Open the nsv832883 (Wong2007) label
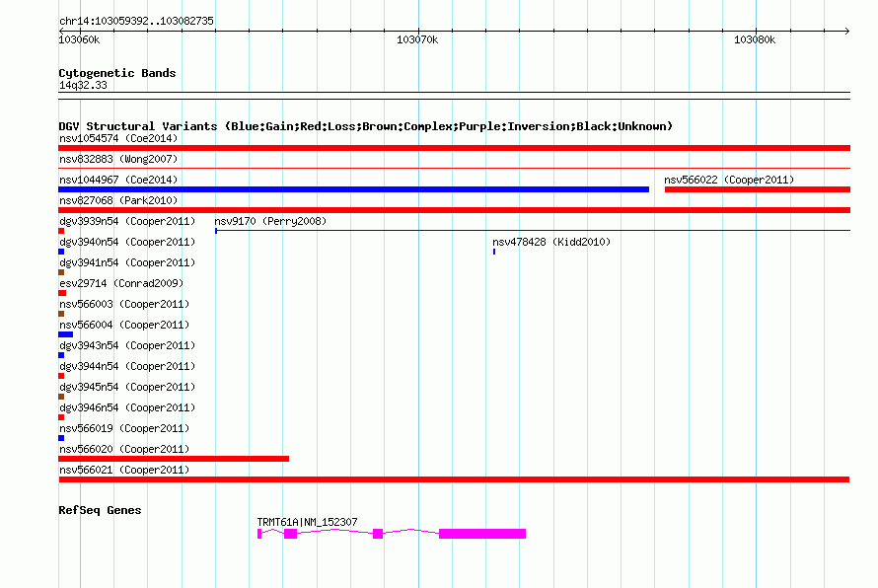The width and height of the screenshot is (878, 588). point(118,159)
